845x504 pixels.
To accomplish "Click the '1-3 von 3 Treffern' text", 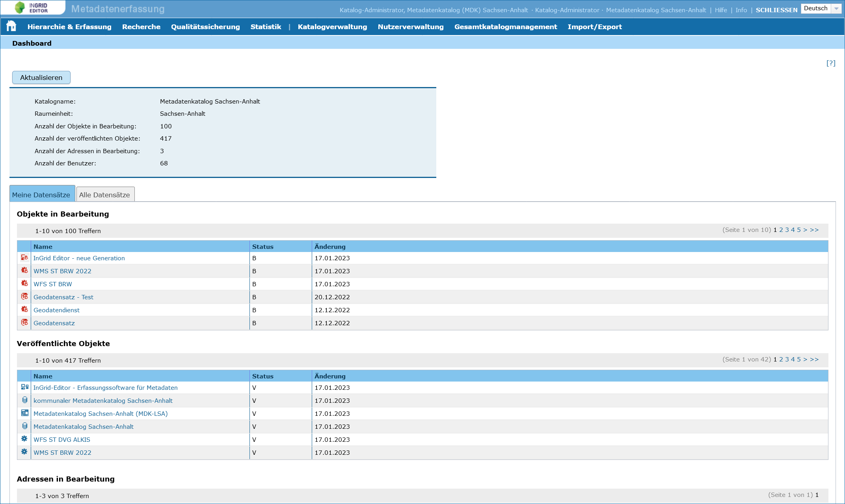I will tap(62, 496).
